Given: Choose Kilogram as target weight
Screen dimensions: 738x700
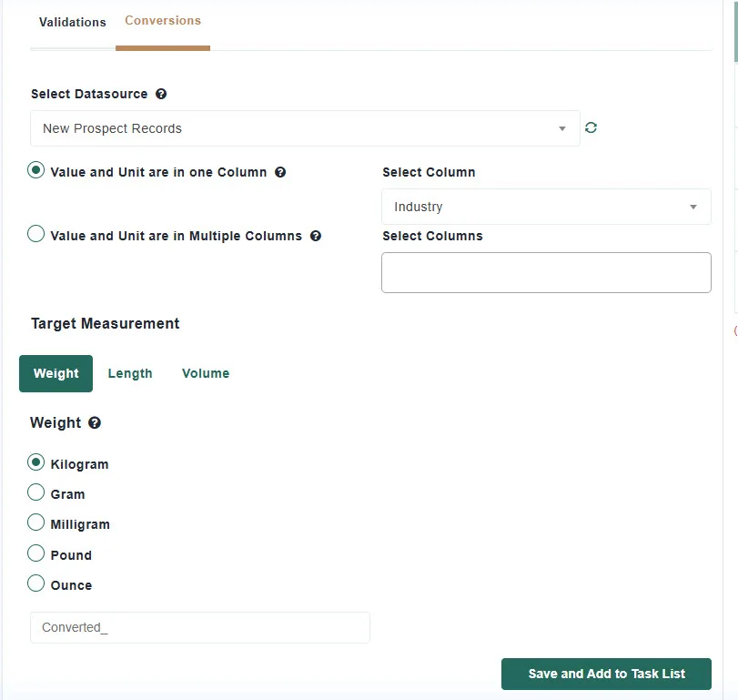Looking at the screenshot, I should pos(35,462).
